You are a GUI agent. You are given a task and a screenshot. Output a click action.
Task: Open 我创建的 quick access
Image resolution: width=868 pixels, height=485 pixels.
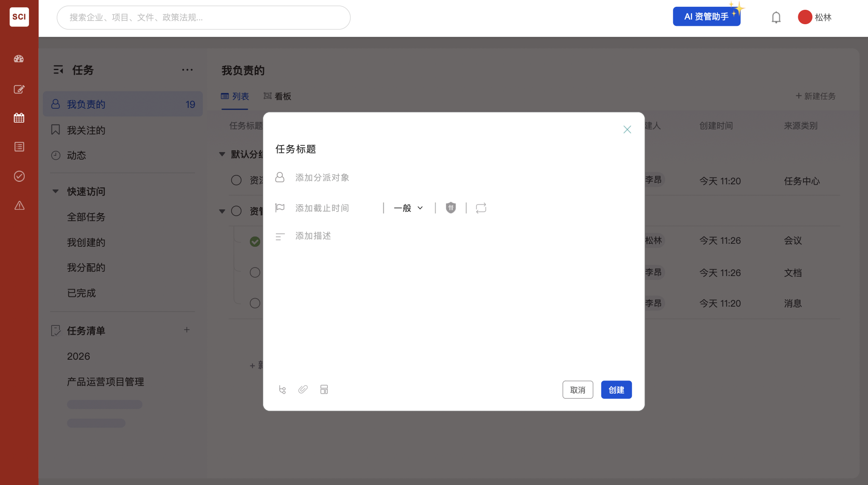(x=86, y=242)
